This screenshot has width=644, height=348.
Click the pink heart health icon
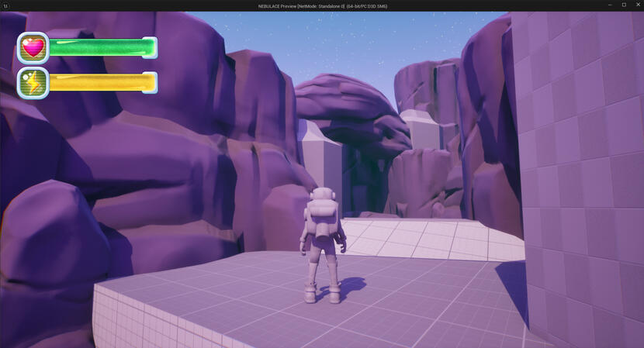tap(33, 48)
